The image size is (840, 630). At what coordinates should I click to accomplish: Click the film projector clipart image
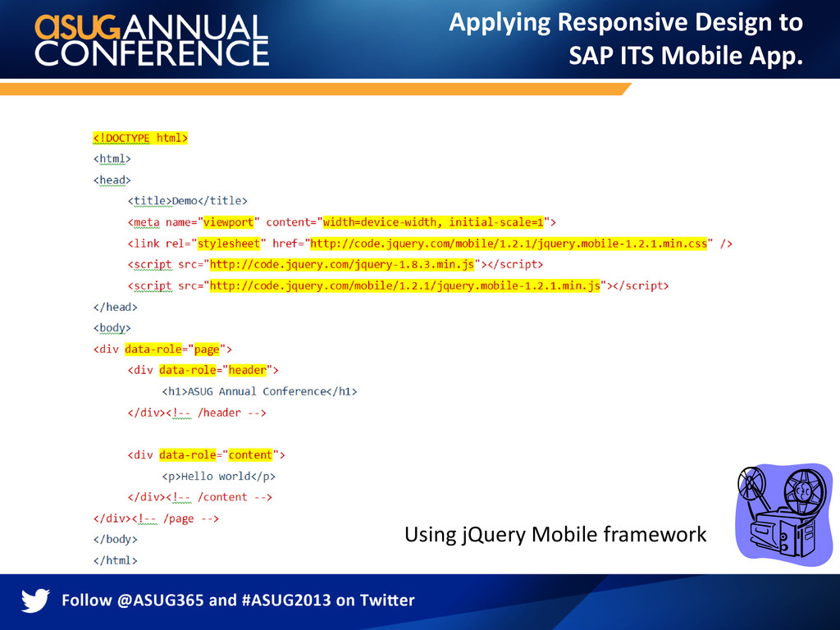pos(783,514)
